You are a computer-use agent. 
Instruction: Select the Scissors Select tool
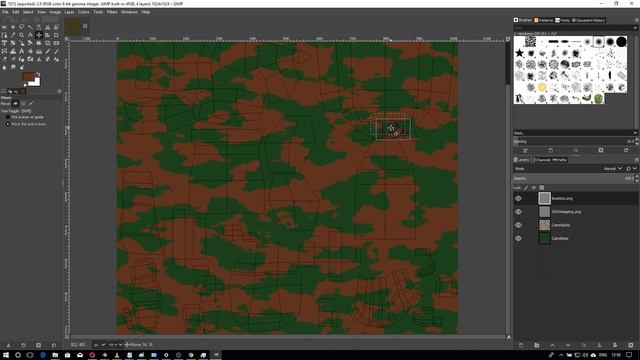(47, 27)
